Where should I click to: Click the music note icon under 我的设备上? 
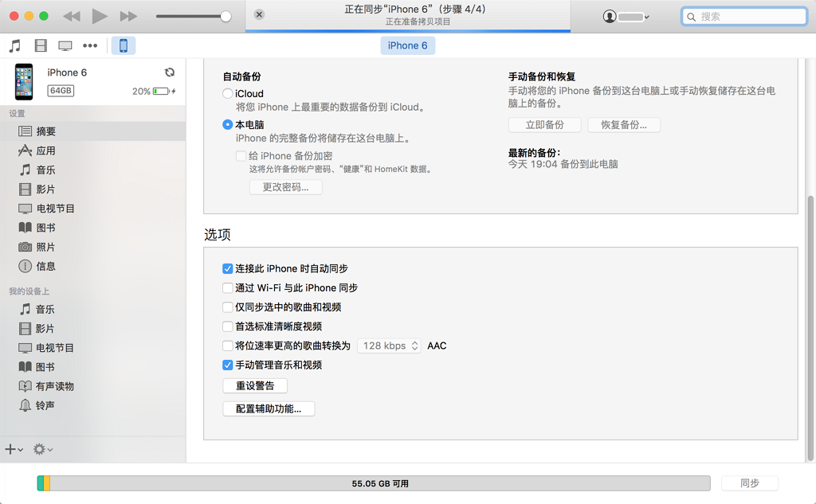tap(25, 309)
